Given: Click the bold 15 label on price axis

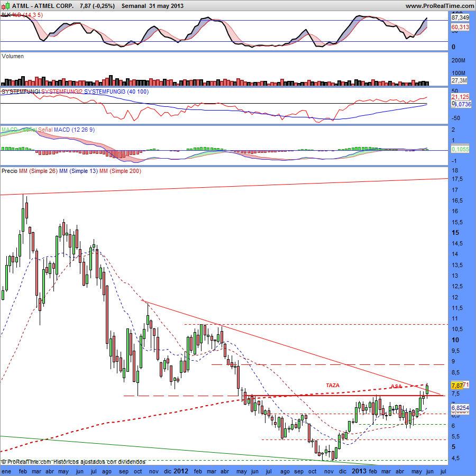Looking at the screenshot, I should point(455,233).
